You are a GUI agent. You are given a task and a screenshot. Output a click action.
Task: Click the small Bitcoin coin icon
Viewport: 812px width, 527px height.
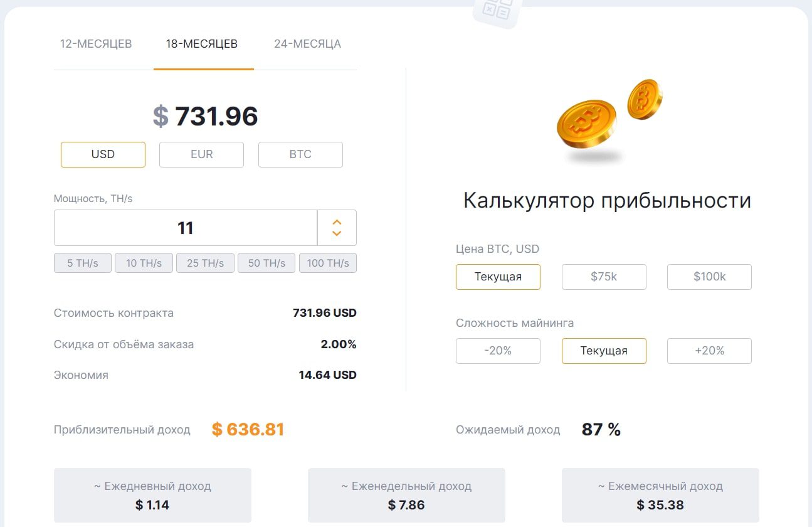644,98
